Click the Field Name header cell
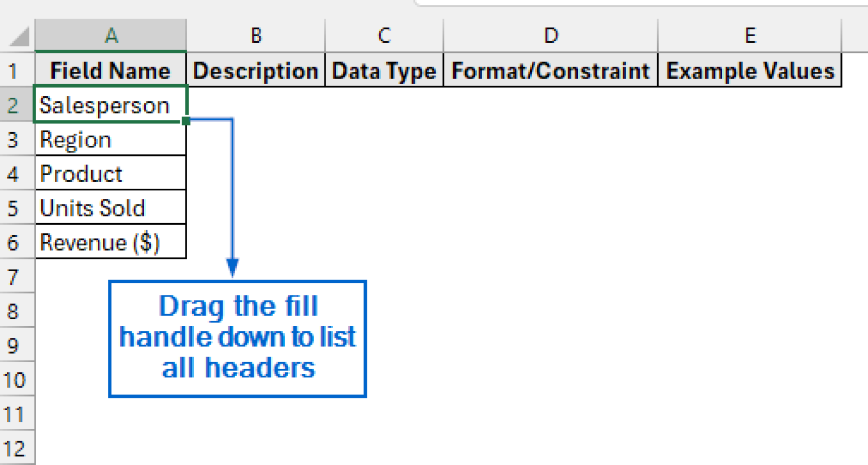Screen dimensions: 868x465 (x=111, y=70)
